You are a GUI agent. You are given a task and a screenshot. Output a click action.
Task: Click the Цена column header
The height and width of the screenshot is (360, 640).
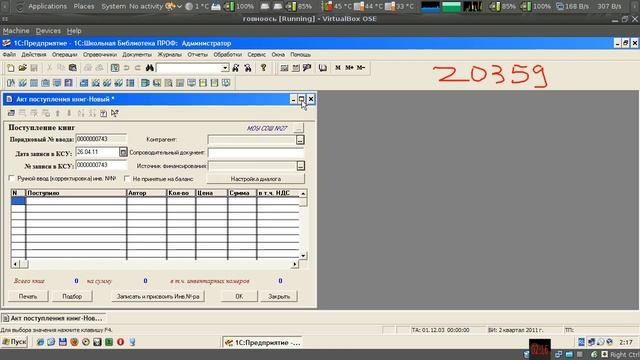(x=211, y=193)
